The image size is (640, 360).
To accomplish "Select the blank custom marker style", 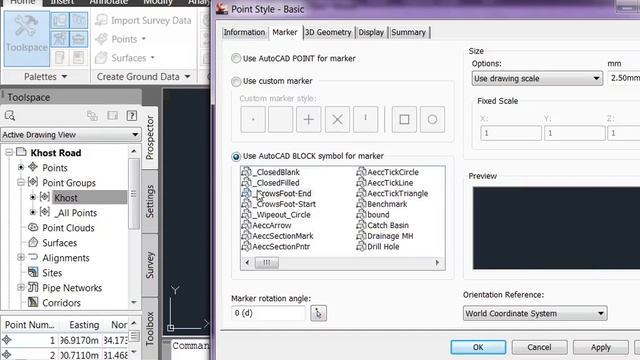I will 280,120.
